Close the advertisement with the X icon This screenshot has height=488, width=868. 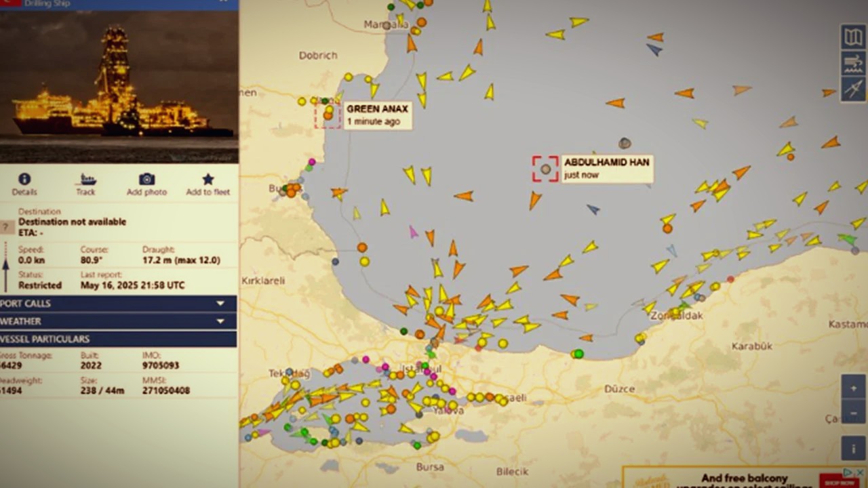click(859, 472)
